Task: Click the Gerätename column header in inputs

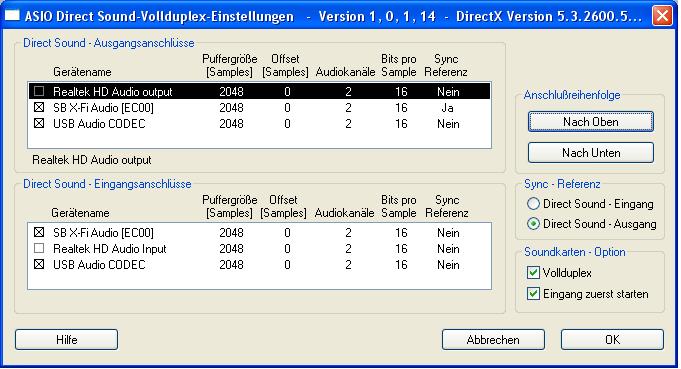Action: coord(80,213)
